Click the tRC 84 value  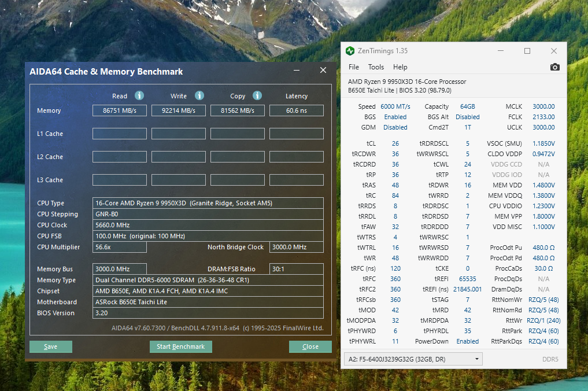point(395,196)
